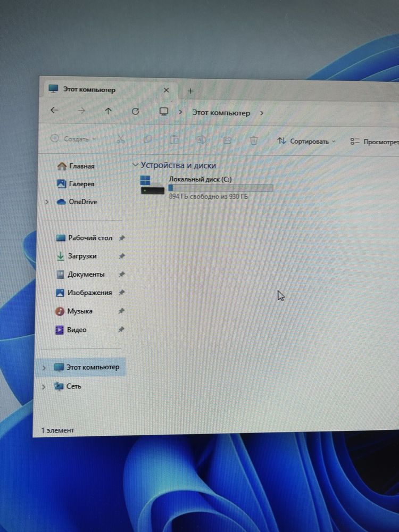Open Загрузки in sidebar
The width and height of the screenshot is (399, 532).
(x=76, y=256)
